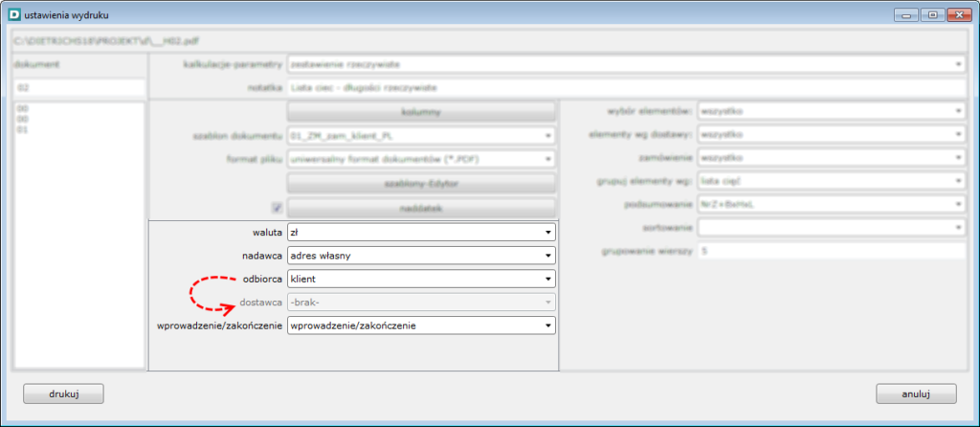
Task: Click into the notatka text field
Action: (626, 88)
